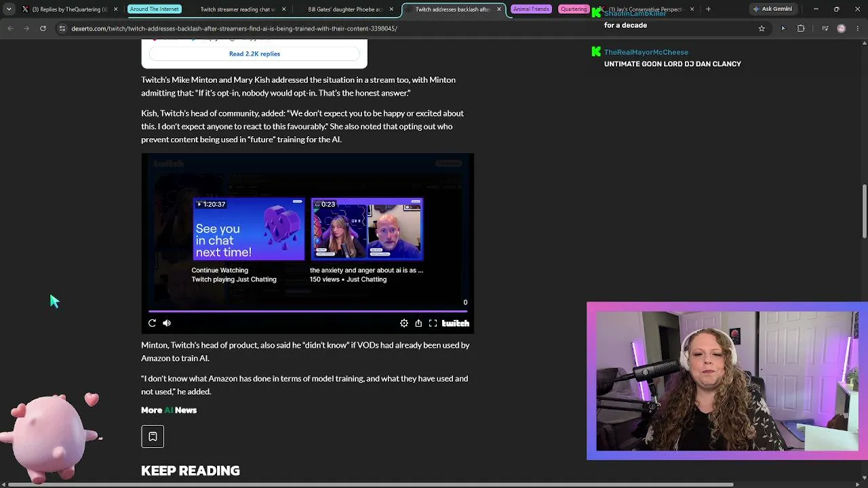Image resolution: width=868 pixels, height=488 pixels.
Task: Switch to 'Twitch streamer reading chat' tab
Action: click(237, 9)
